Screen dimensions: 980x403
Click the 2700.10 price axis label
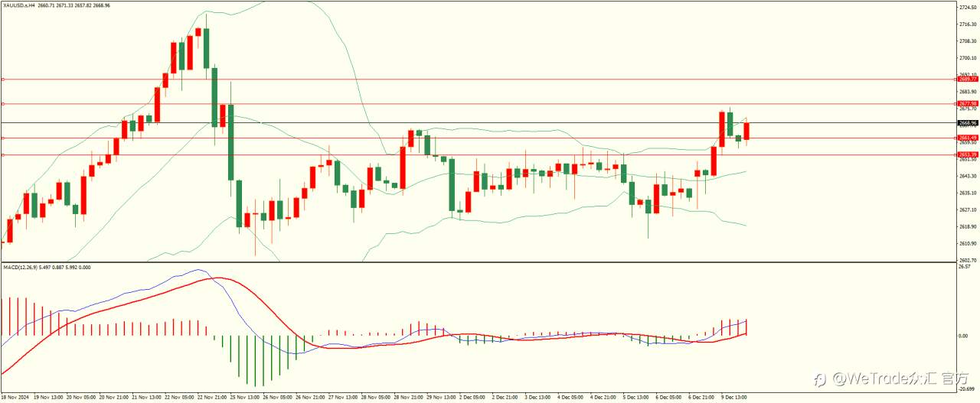968,57
